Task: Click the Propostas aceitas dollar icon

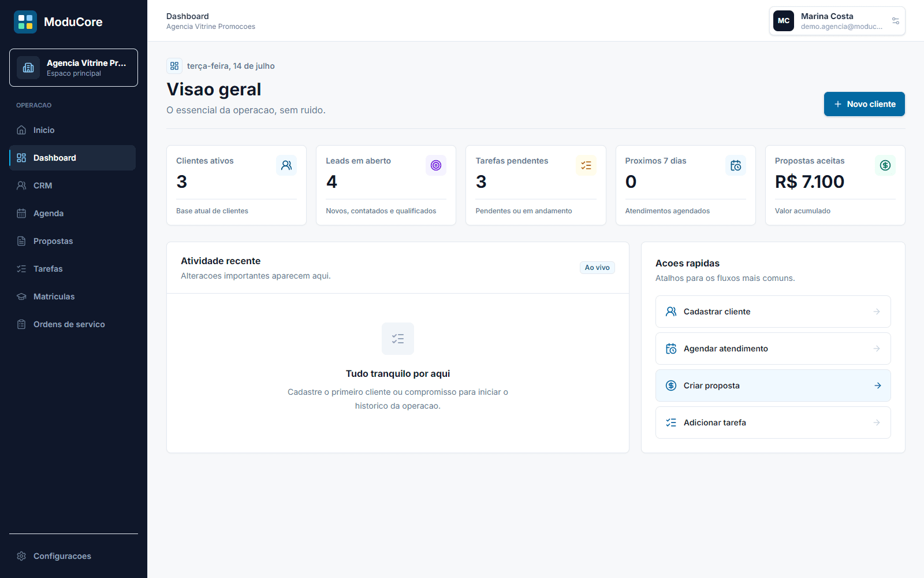Action: coord(885,165)
